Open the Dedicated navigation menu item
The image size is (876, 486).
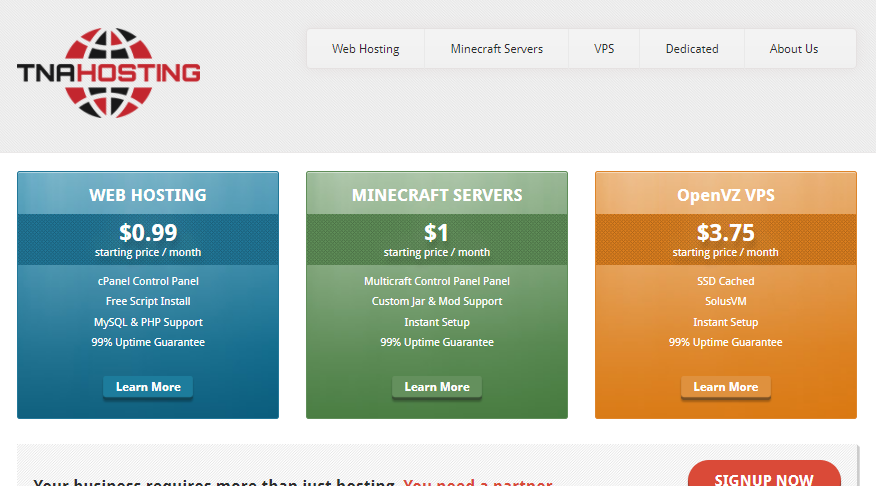point(692,49)
